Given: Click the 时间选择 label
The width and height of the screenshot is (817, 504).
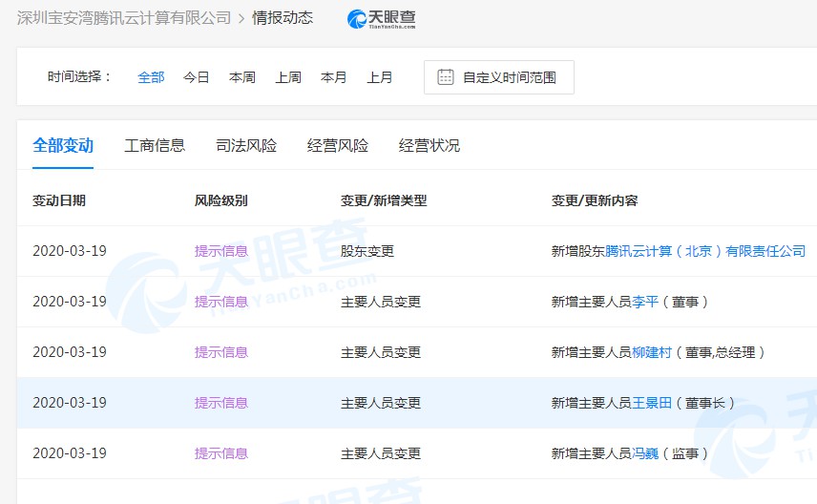Looking at the screenshot, I should click(79, 77).
